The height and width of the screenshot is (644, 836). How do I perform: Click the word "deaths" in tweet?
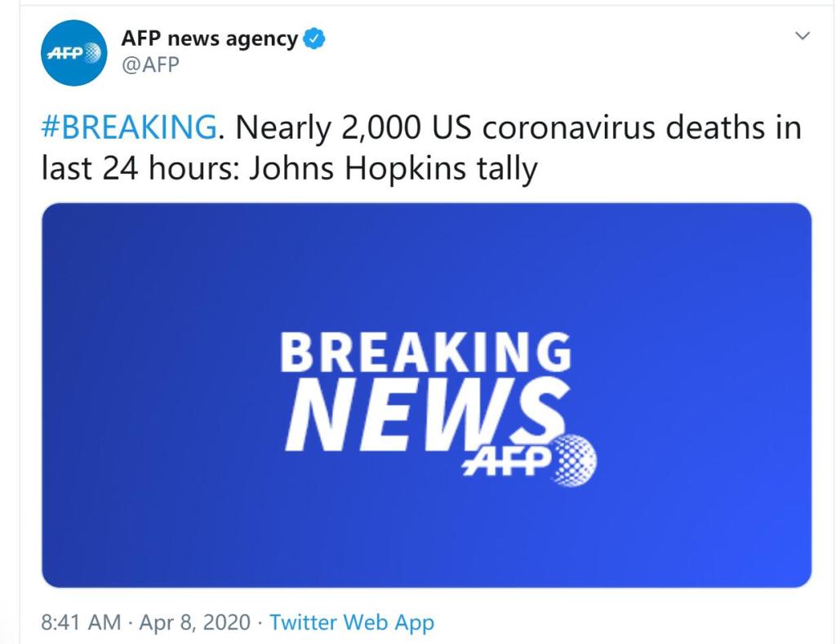(x=715, y=127)
